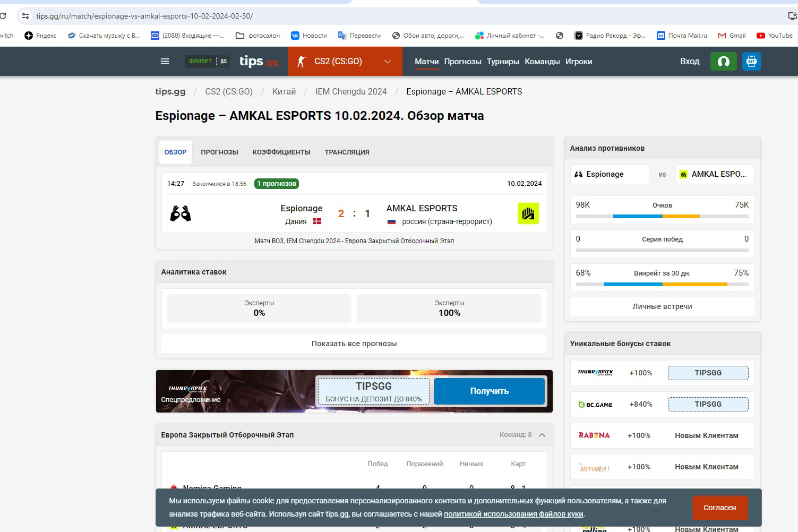Click the CS2 (CS:GO) breadcrumb link
Viewport: 798px width, 532px height.
tap(229, 91)
